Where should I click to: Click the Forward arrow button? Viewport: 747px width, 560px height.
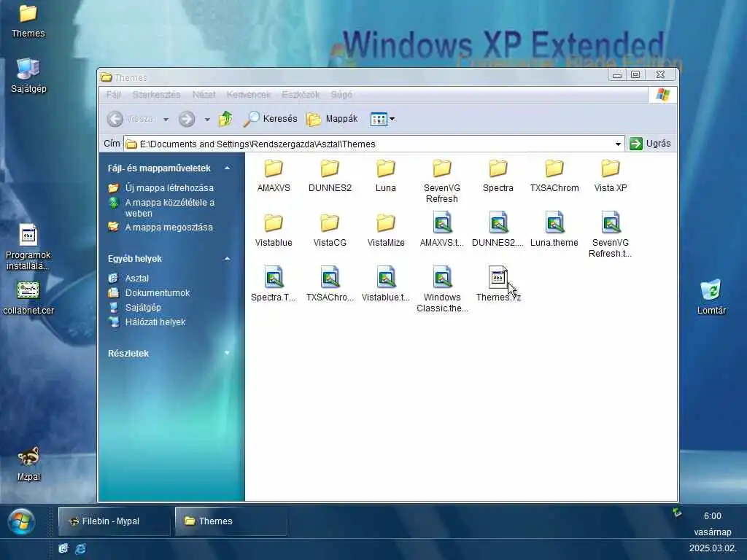pos(187,119)
